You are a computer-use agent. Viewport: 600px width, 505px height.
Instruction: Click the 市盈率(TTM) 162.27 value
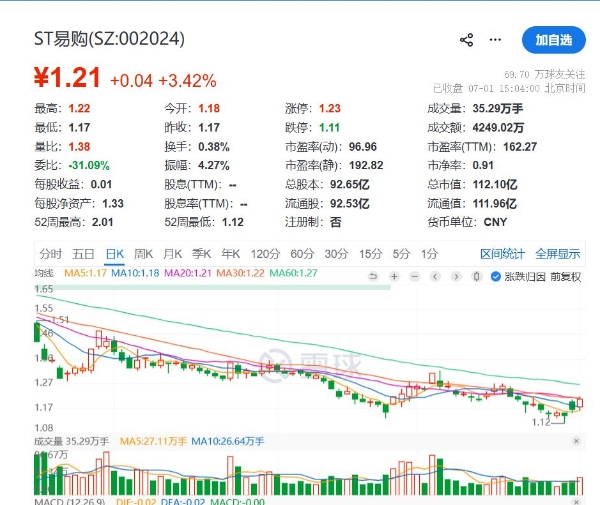pyautogui.click(x=520, y=147)
